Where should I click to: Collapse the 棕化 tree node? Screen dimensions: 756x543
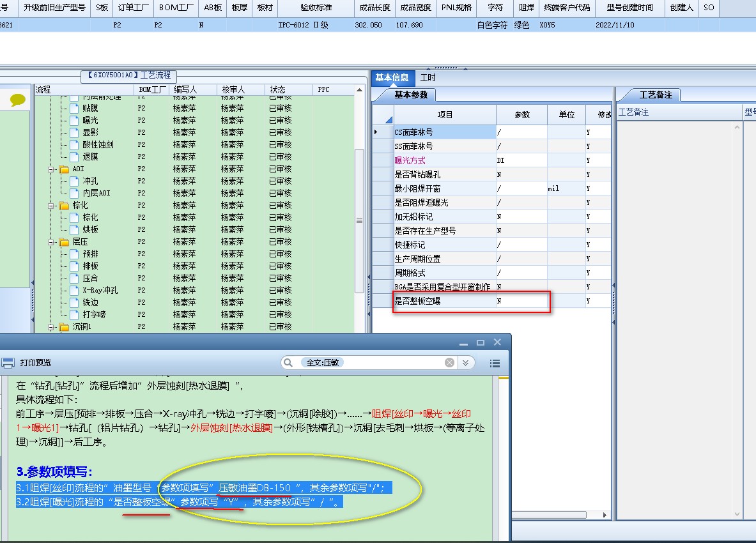coord(51,206)
